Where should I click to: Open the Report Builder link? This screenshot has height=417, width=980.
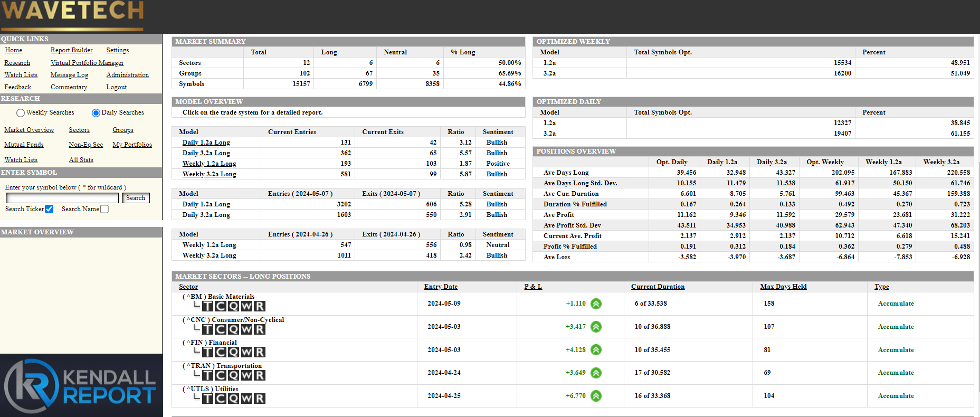[x=72, y=50]
